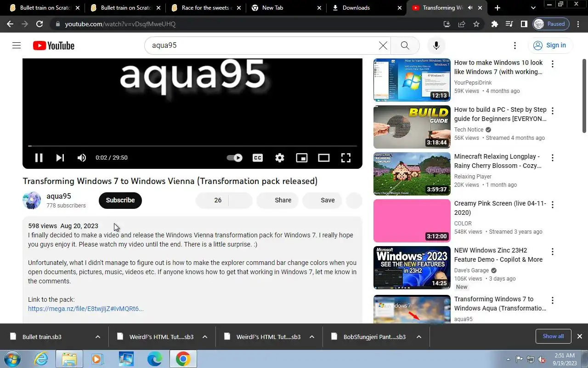Viewport: 588px width, 368px height.
Task: Save video to playlist
Action: coord(322,200)
